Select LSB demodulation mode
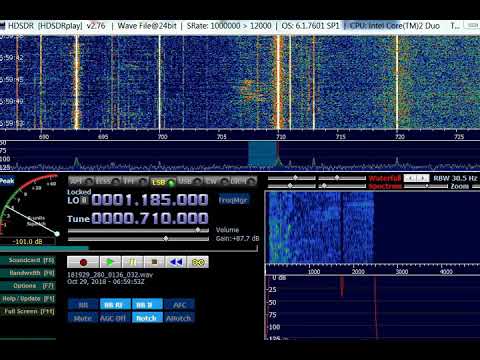The height and width of the screenshot is (360, 480). [x=163, y=182]
